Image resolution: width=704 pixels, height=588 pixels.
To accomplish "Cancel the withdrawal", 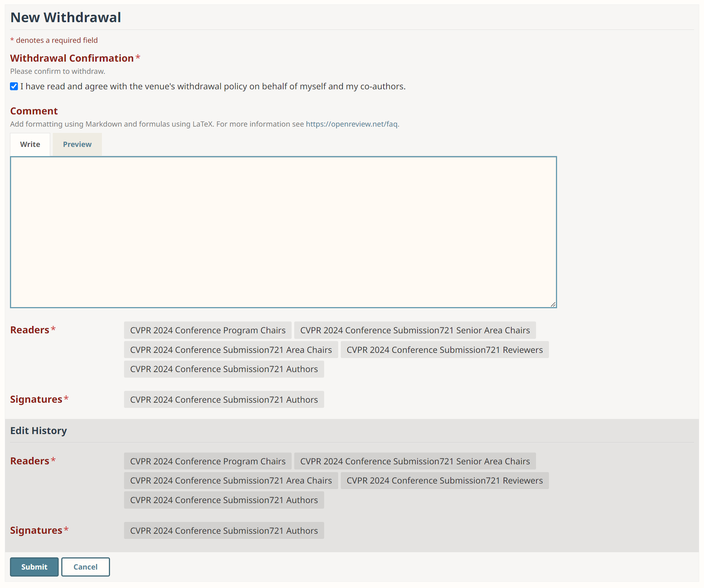I will [85, 567].
